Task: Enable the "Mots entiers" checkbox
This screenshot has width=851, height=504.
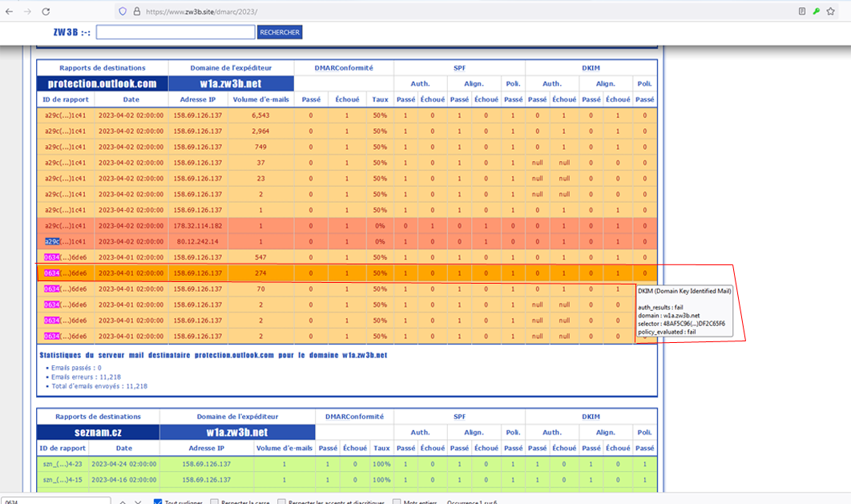Action: (x=397, y=502)
